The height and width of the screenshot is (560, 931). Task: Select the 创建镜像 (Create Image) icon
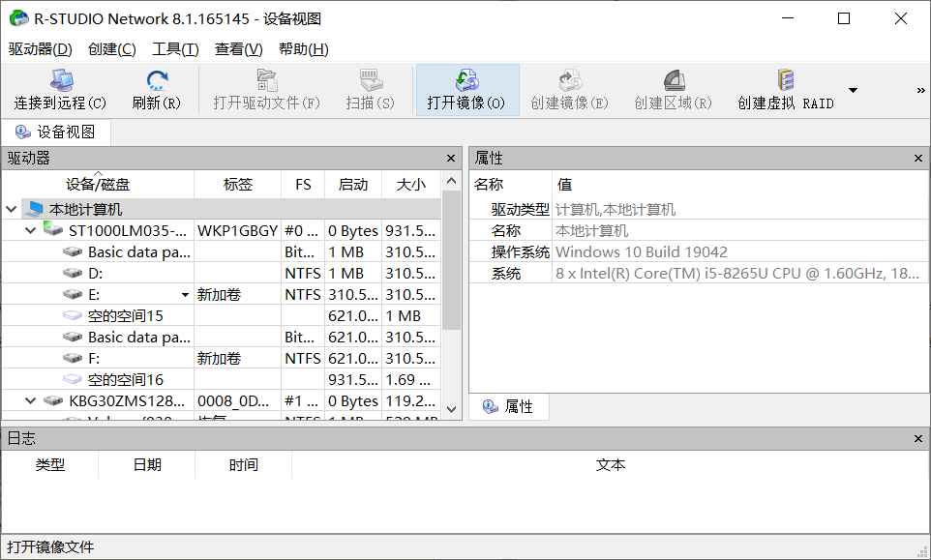click(x=568, y=89)
